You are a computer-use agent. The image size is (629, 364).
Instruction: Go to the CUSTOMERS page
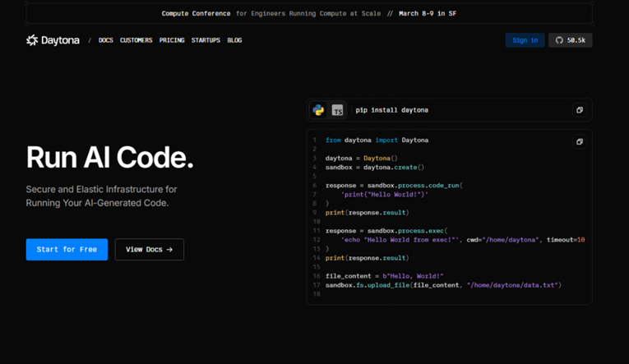136,40
